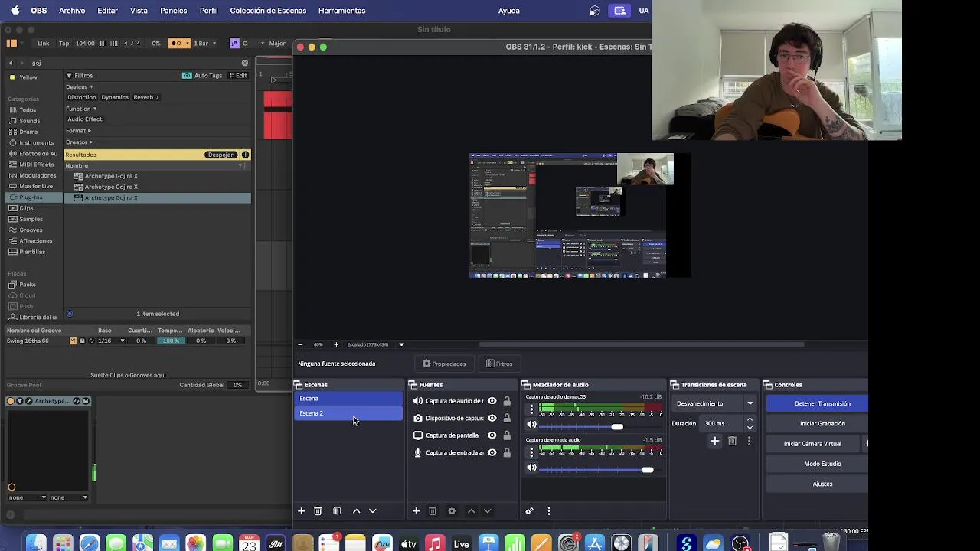The image size is (980, 551).
Task: Lock the Captura de audio source
Action: click(x=507, y=401)
